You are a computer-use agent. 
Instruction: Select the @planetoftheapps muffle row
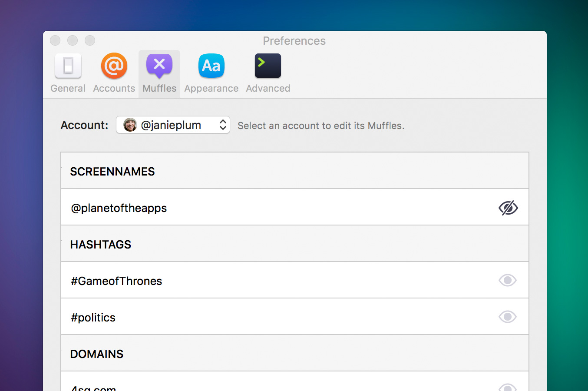coord(119,208)
